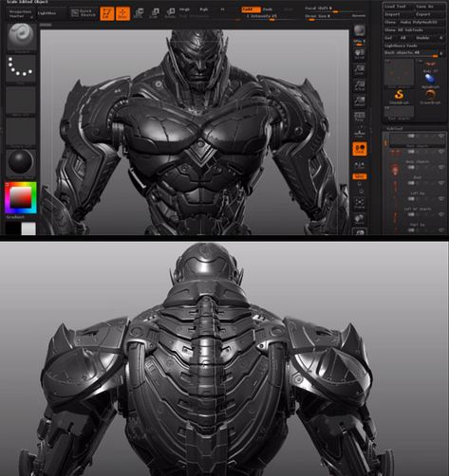449x476 pixels.
Task: Select the AlphaBrush tool
Action: (x=430, y=81)
